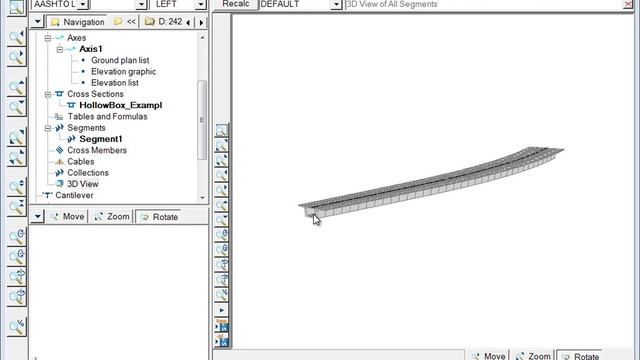Click the Recalc button
Viewport: 640px width, 360px height.
click(236, 4)
